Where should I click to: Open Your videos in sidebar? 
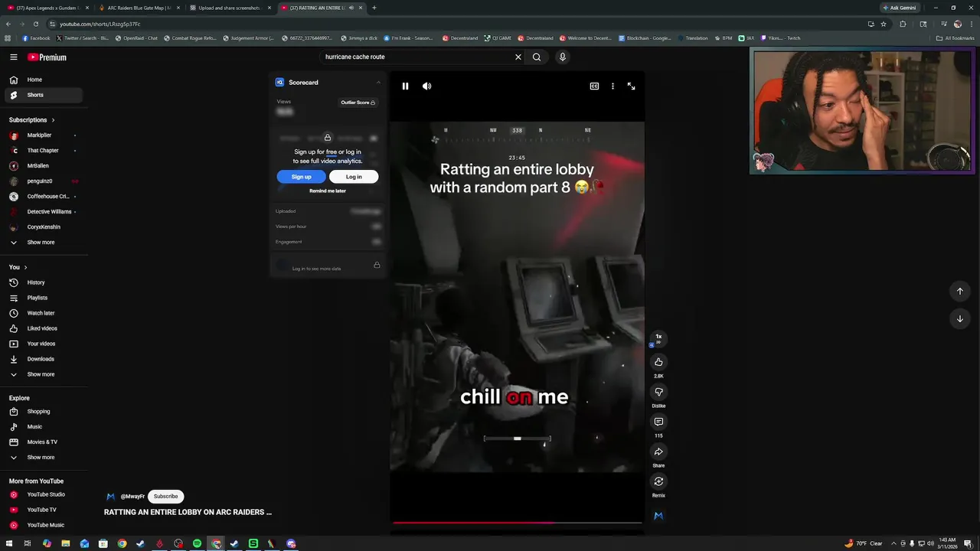44,344
